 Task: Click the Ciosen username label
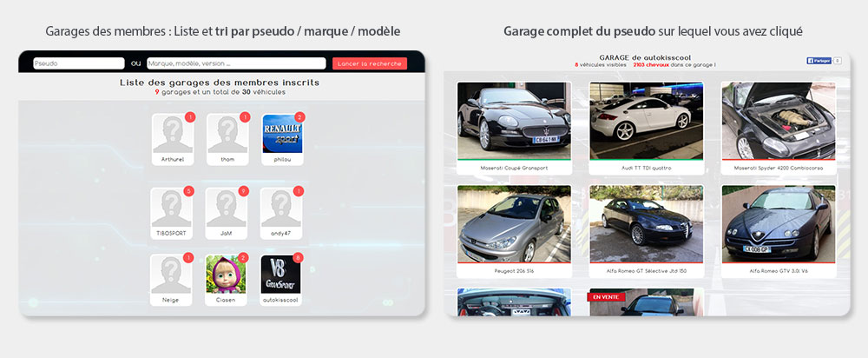tap(226, 300)
